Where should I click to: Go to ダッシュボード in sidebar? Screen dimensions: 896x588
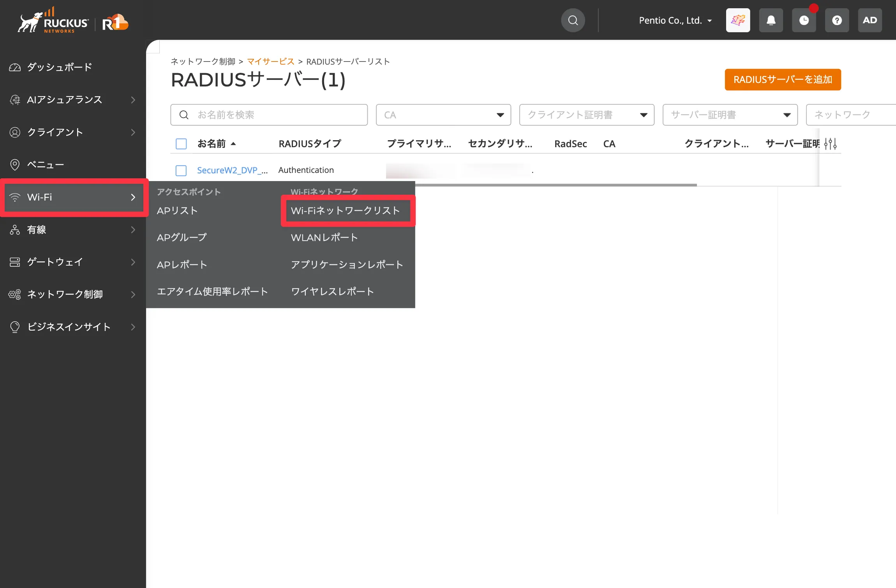pos(59,67)
